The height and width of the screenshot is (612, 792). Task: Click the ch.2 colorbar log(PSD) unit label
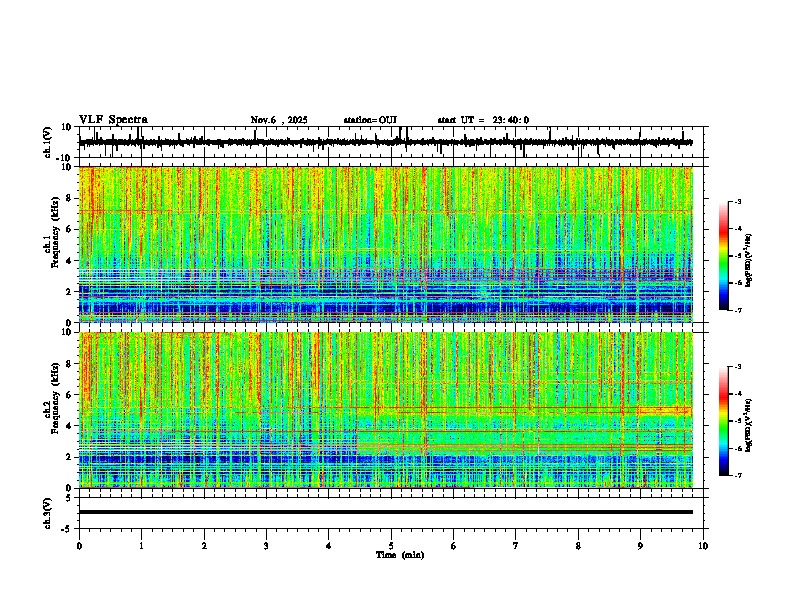click(x=749, y=426)
